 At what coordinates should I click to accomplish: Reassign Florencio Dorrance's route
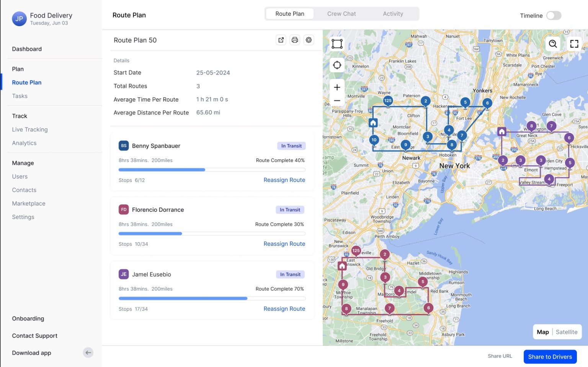click(284, 244)
